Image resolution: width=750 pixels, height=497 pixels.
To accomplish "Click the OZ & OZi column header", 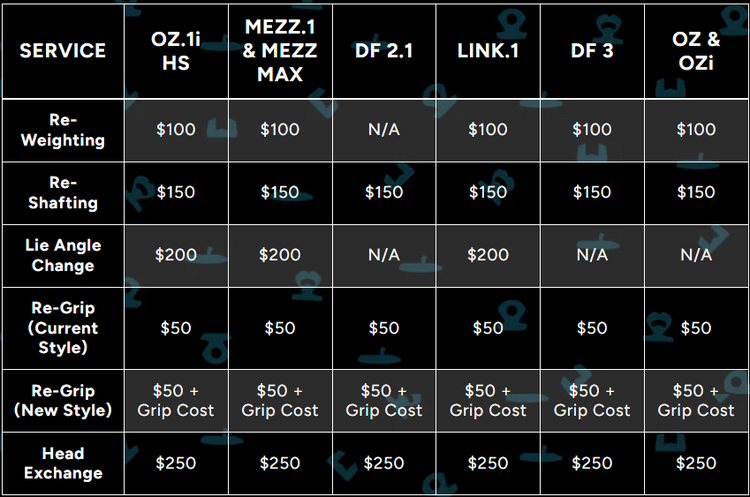I will [x=696, y=50].
